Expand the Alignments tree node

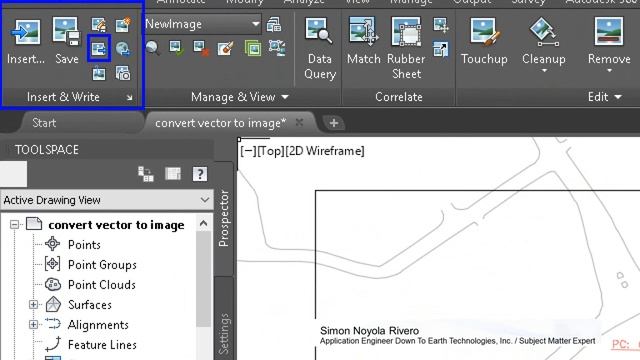click(x=33, y=324)
